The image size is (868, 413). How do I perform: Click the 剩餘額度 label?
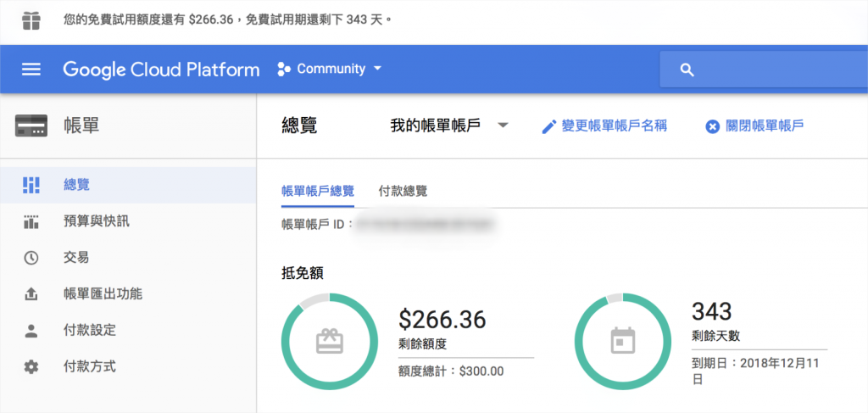click(422, 344)
